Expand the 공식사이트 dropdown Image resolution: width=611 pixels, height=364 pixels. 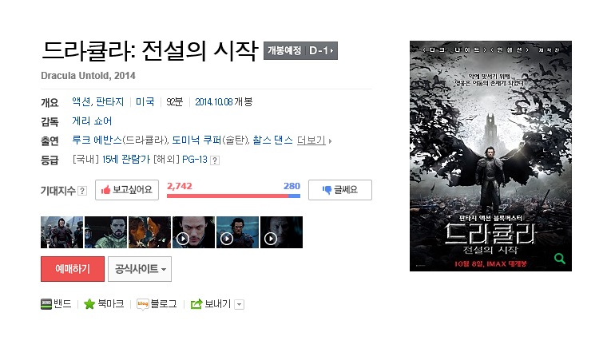(x=140, y=269)
